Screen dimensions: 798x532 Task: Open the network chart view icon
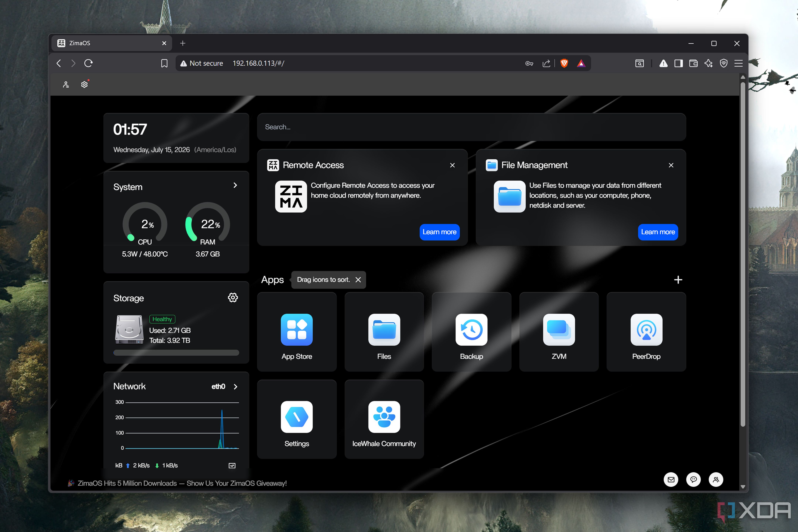pos(232,465)
